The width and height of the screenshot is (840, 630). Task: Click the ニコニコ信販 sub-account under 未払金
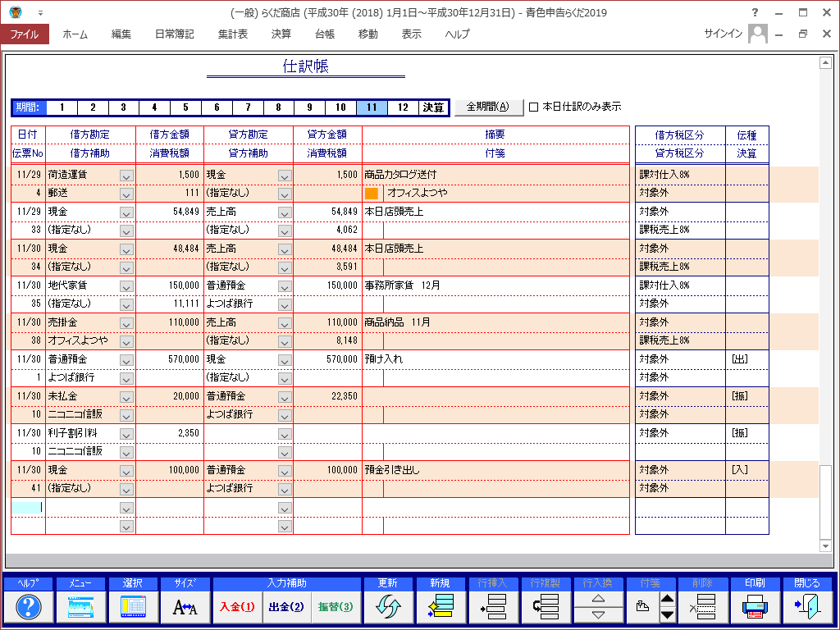point(75,414)
